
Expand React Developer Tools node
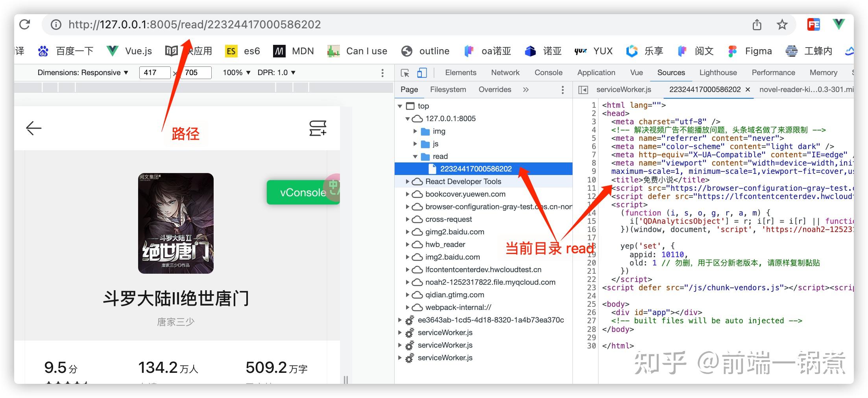[408, 182]
